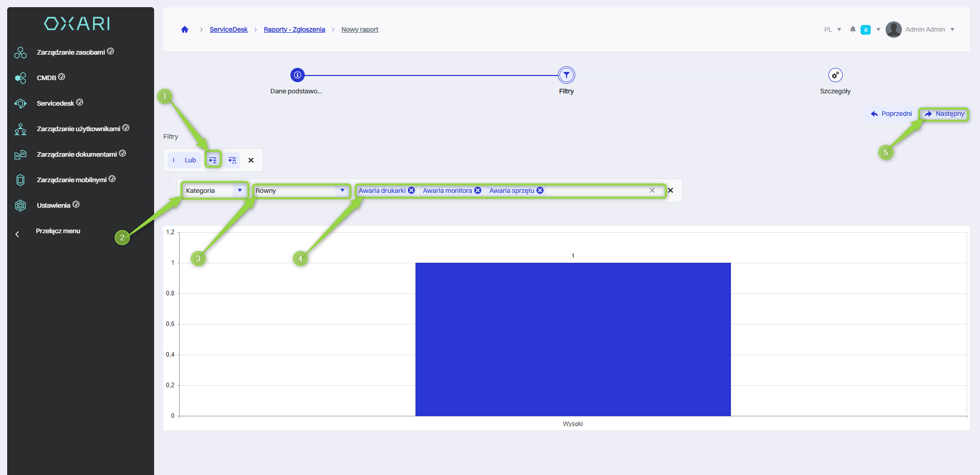The width and height of the screenshot is (980, 475).
Task: Remove the Awaria sprzętu tag
Action: click(x=540, y=190)
